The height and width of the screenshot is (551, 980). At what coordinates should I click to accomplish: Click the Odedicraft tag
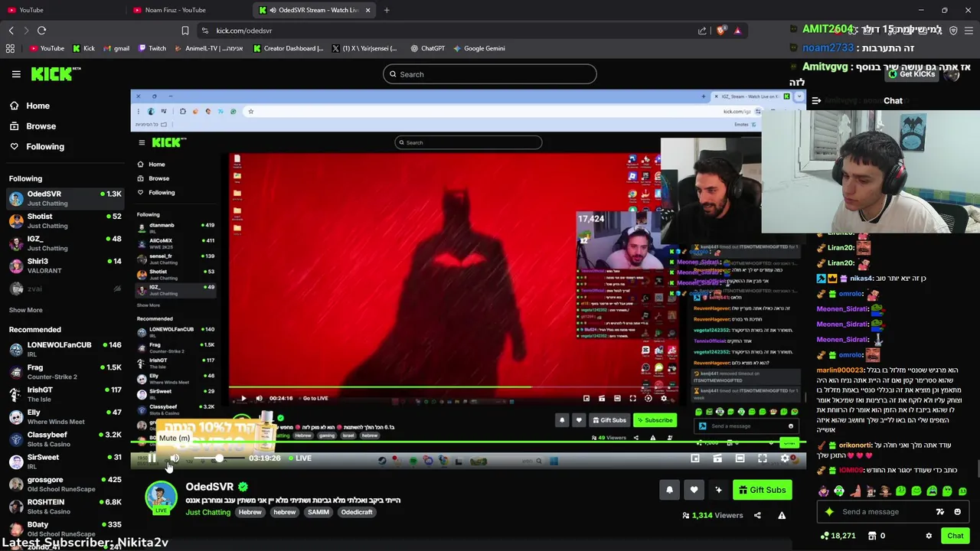click(357, 512)
